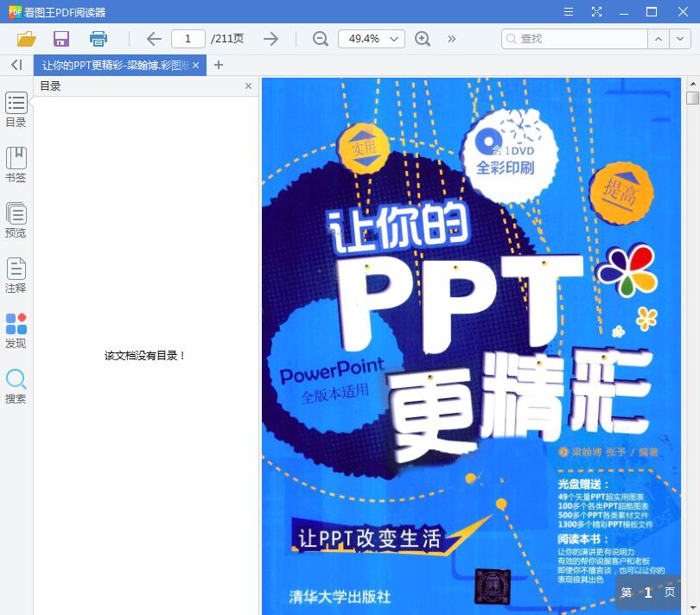Expand more toolbar tools chevron
This screenshot has width=700, height=615.
click(452, 39)
